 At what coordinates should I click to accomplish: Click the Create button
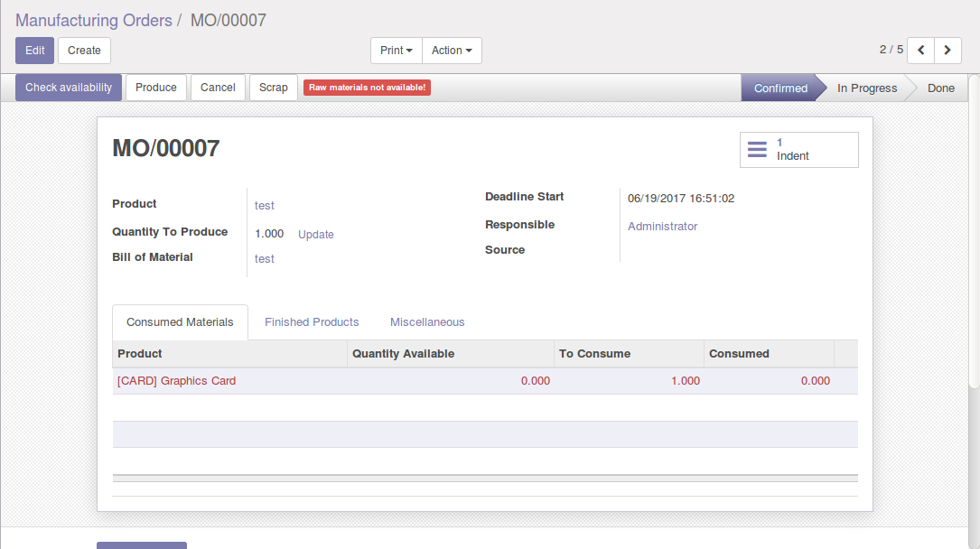pos(84,50)
